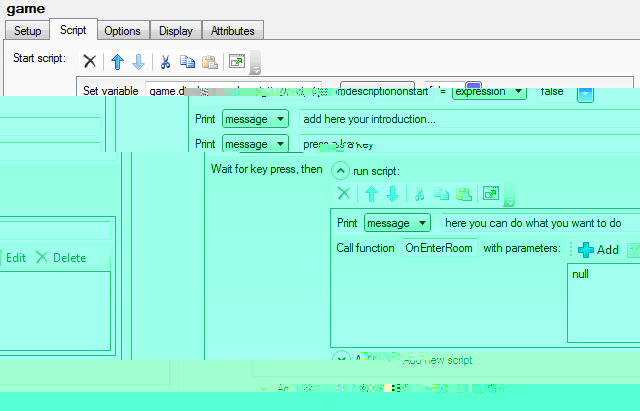The image size is (640, 411).
Task: Click move up arrow in Start script toolbar
Action: pyautogui.click(x=118, y=62)
